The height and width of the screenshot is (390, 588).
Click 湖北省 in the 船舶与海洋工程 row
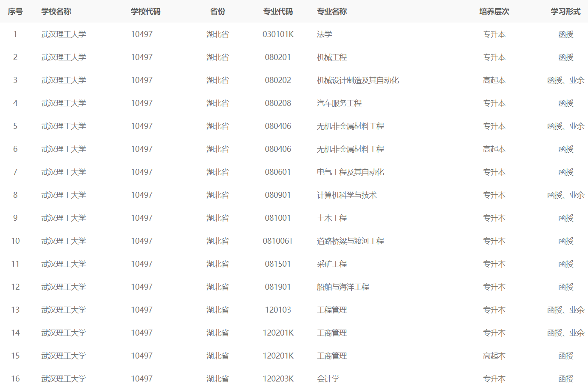218,287
